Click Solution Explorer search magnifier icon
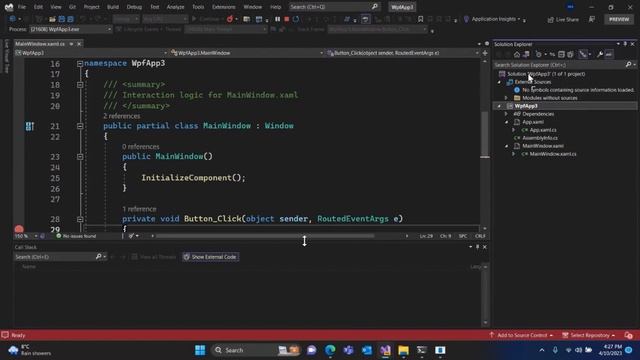The width and height of the screenshot is (640, 360). pos(629,64)
